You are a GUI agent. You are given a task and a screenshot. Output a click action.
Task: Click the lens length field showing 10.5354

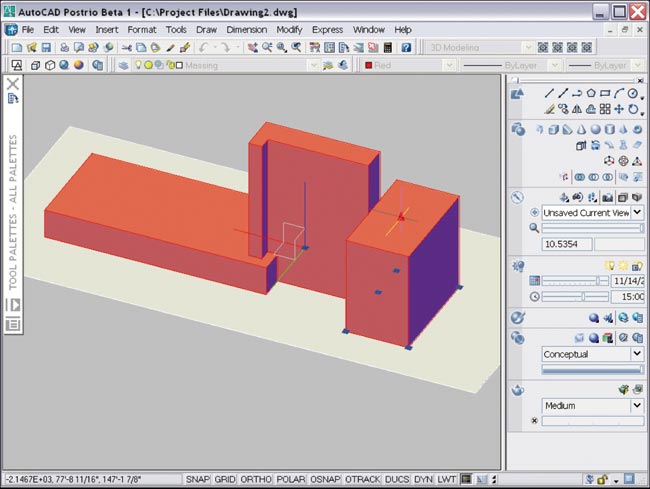point(566,244)
